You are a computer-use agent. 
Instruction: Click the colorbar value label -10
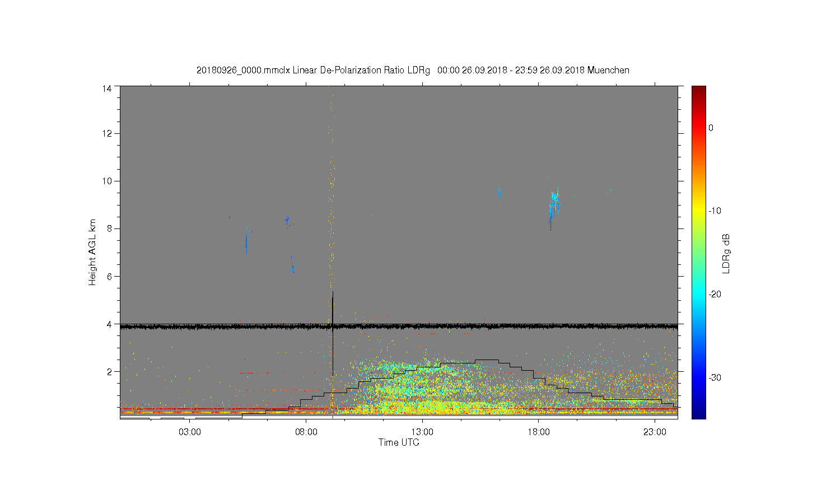pos(715,211)
